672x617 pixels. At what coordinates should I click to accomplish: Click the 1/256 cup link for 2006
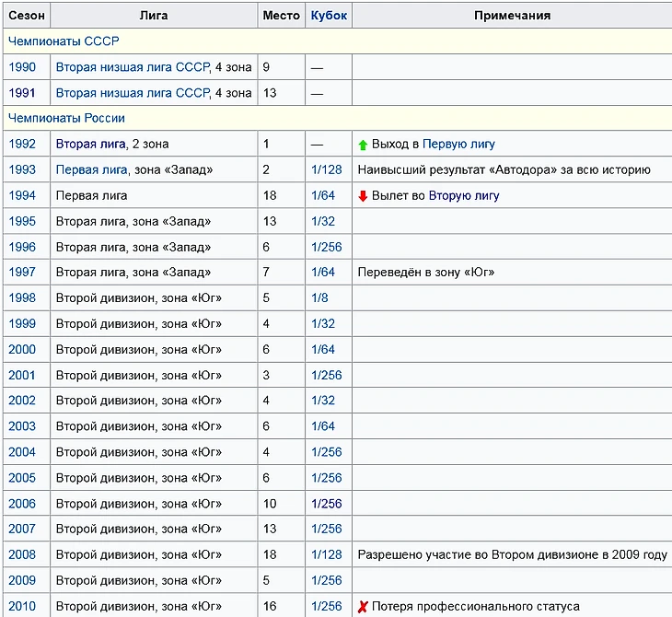326,504
